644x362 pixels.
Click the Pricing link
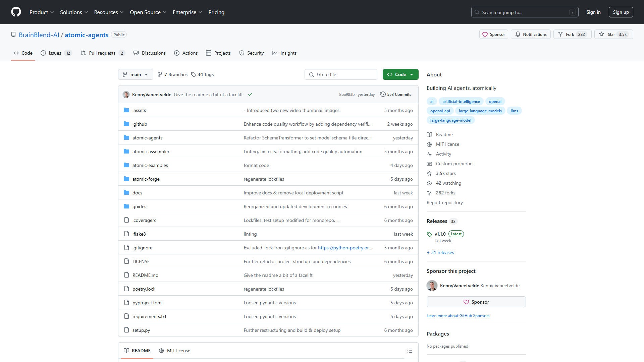216,12
